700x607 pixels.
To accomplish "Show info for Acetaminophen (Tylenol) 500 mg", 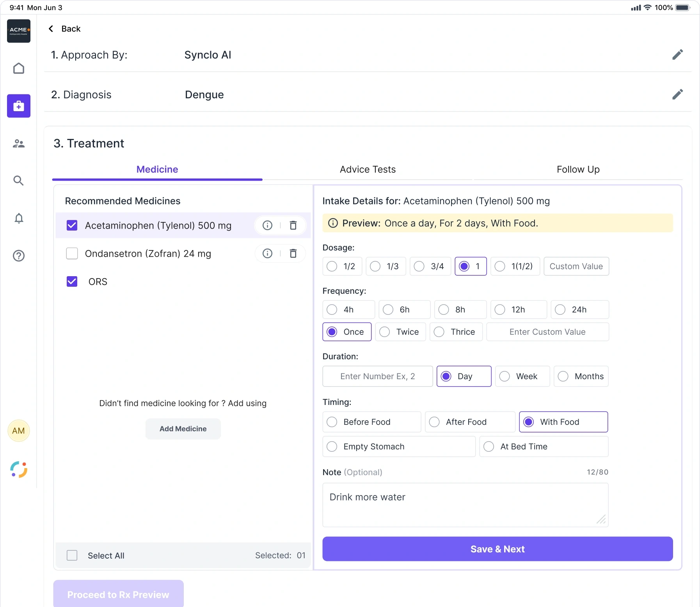I will (x=267, y=225).
